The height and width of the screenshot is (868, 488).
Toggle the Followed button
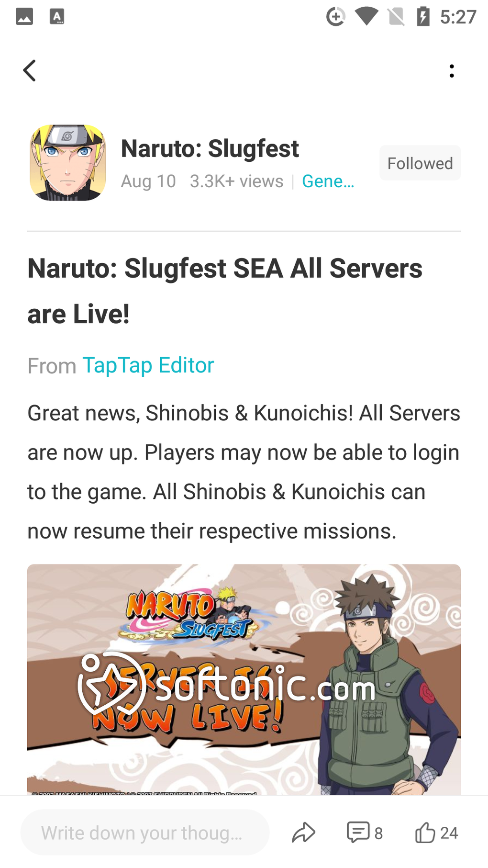[x=420, y=163]
